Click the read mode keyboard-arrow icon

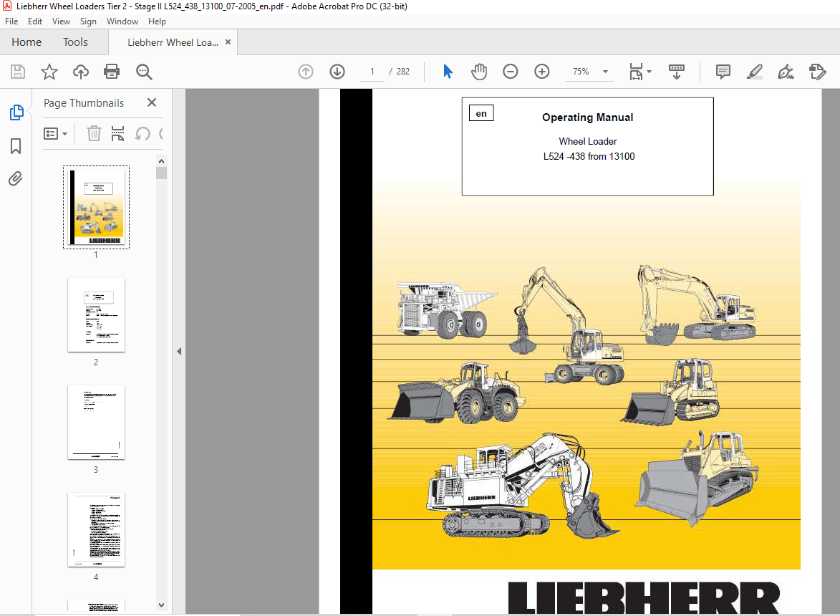tap(677, 71)
